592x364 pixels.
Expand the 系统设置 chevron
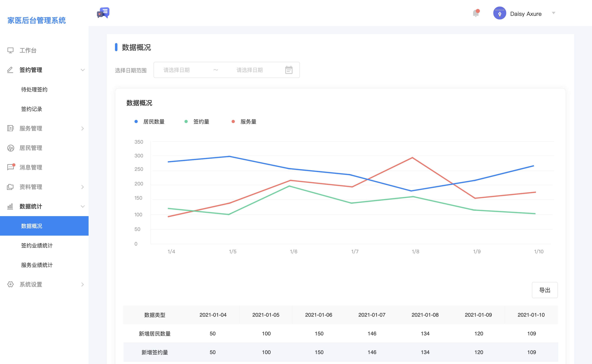[x=82, y=285]
